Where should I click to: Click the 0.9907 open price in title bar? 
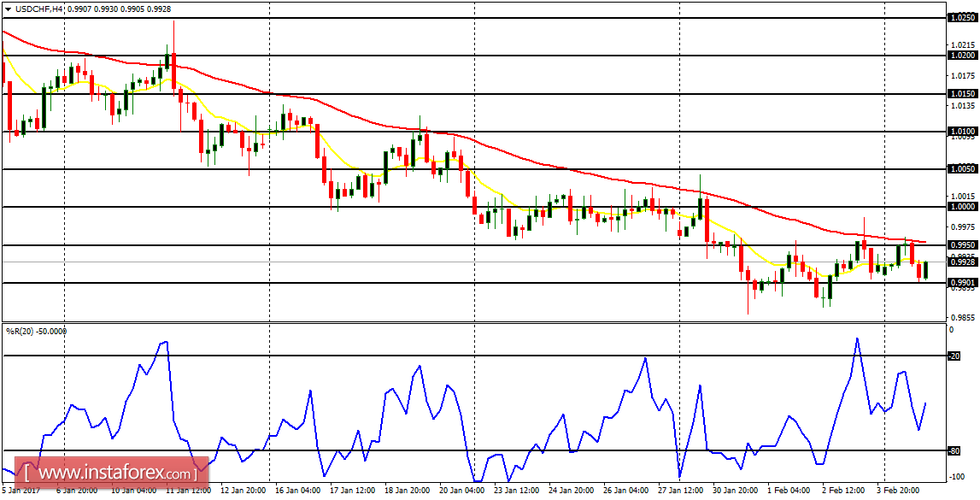pyautogui.click(x=79, y=9)
